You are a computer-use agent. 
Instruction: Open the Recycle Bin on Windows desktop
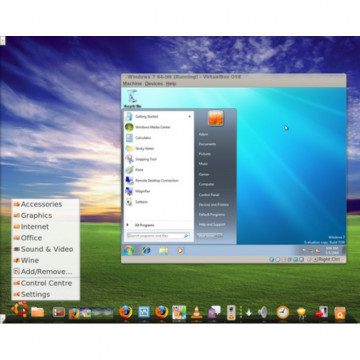coord(132,99)
